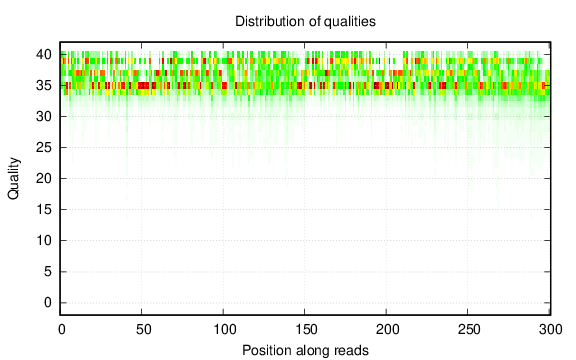
Task: Click y-axis tick label 30
Action: (44, 116)
